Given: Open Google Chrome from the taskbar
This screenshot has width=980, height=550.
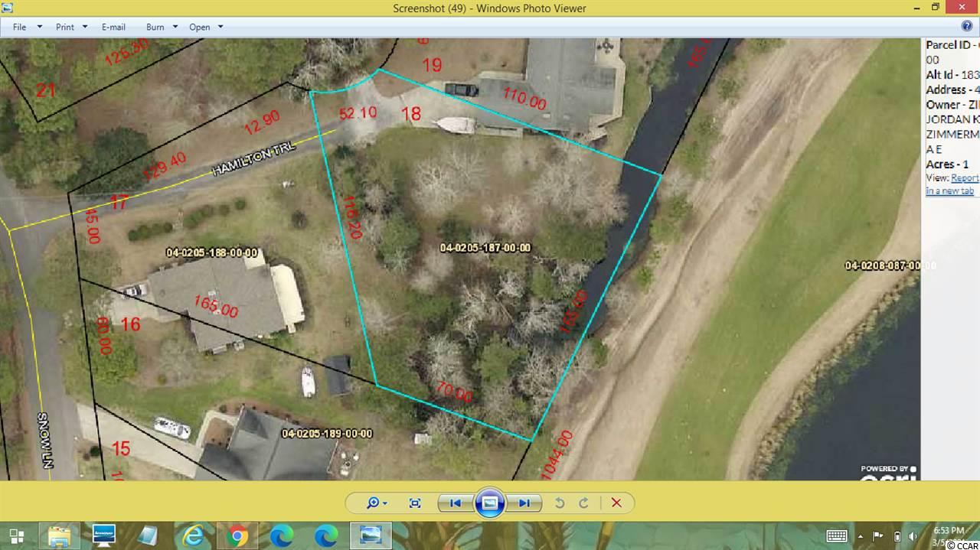Looking at the screenshot, I should (x=237, y=536).
